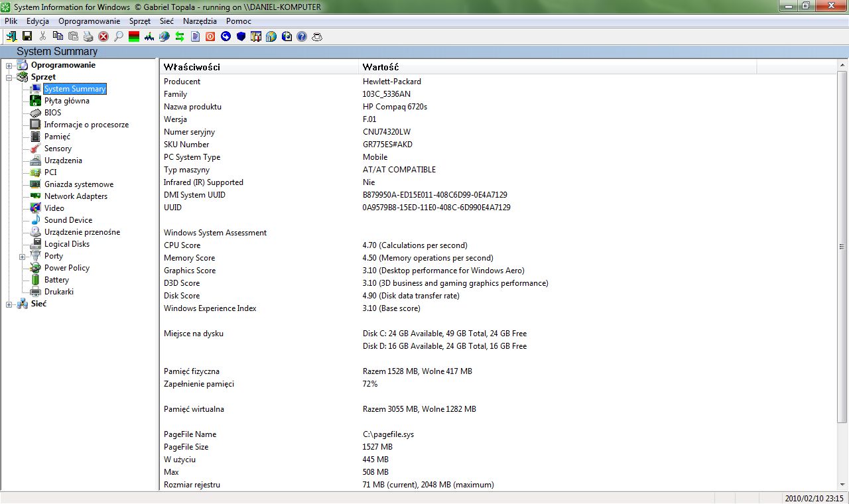849x504 pixels.
Task: Click the graph monitor toolbar icon
Action: 149,36
